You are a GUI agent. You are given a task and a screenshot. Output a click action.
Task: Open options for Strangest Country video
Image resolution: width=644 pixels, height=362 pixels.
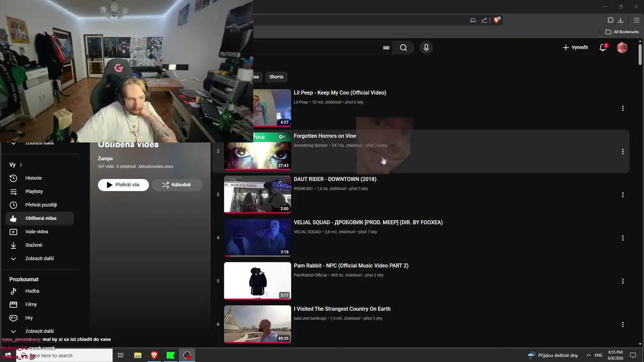(x=622, y=324)
